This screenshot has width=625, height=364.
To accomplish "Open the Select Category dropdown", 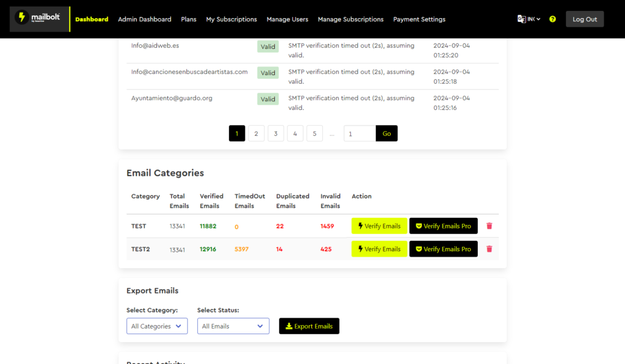I will (x=156, y=326).
